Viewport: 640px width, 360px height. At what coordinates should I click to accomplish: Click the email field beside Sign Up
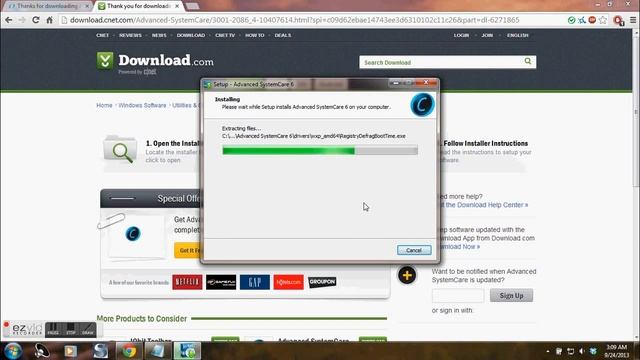pos(458,296)
